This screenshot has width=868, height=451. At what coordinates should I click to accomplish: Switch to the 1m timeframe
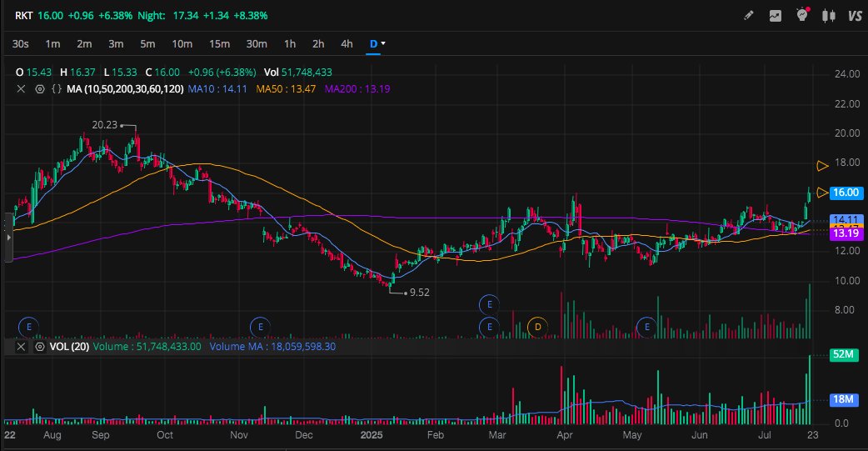point(52,44)
